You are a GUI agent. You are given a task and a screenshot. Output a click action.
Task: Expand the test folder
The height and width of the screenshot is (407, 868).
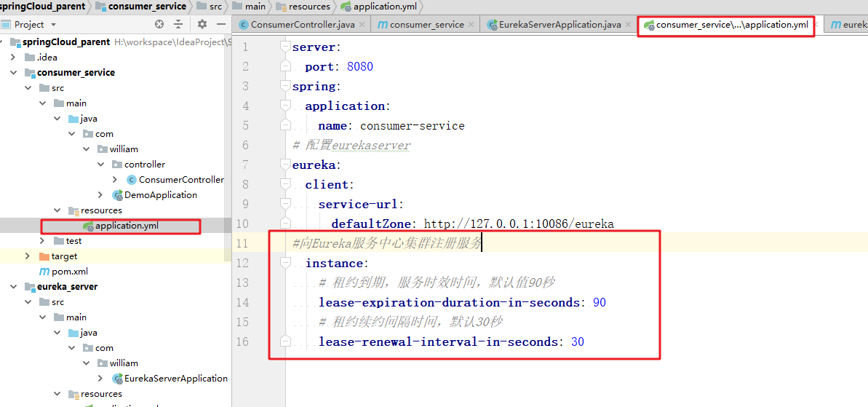tap(43, 241)
